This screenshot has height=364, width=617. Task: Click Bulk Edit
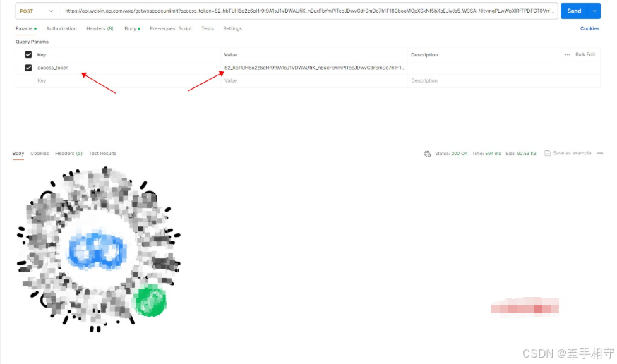[585, 54]
